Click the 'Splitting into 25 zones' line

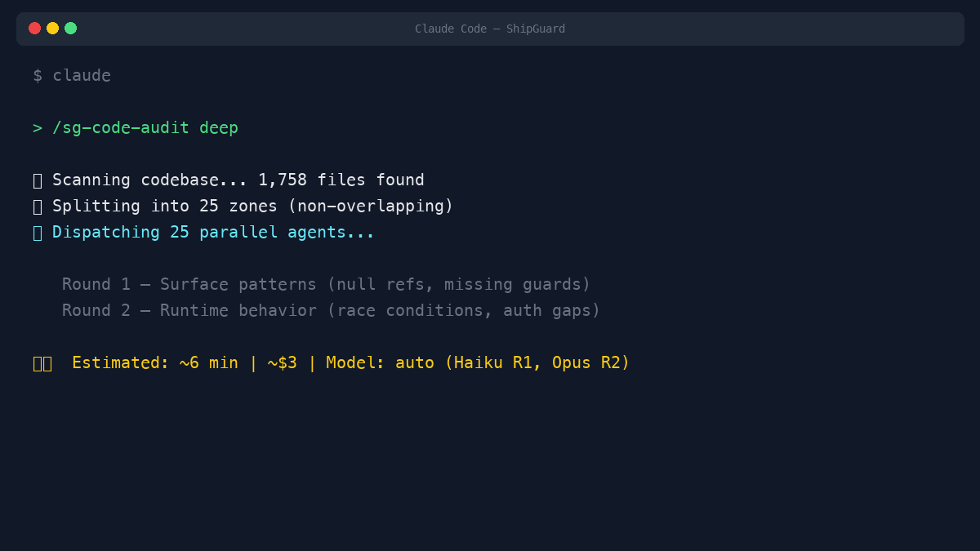coord(253,207)
